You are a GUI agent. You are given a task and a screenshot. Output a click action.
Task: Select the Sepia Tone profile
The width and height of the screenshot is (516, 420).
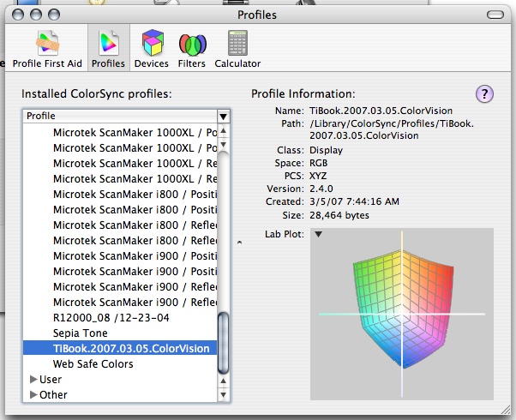(82, 333)
